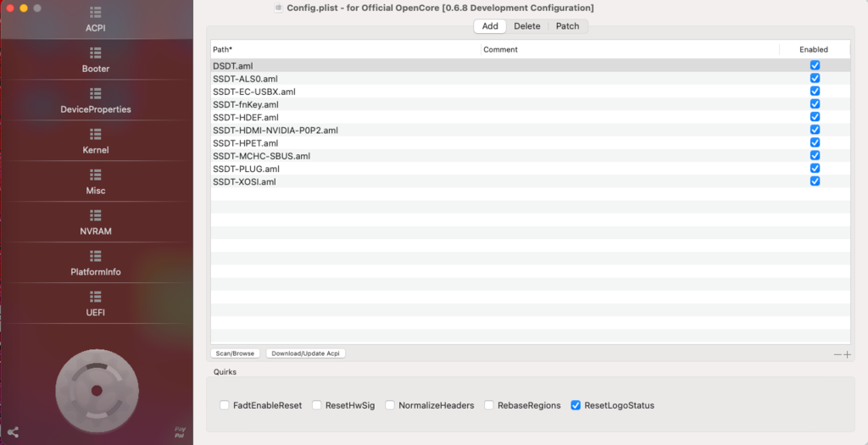Switch to the Patch tab
This screenshot has height=445, width=868.
567,26
